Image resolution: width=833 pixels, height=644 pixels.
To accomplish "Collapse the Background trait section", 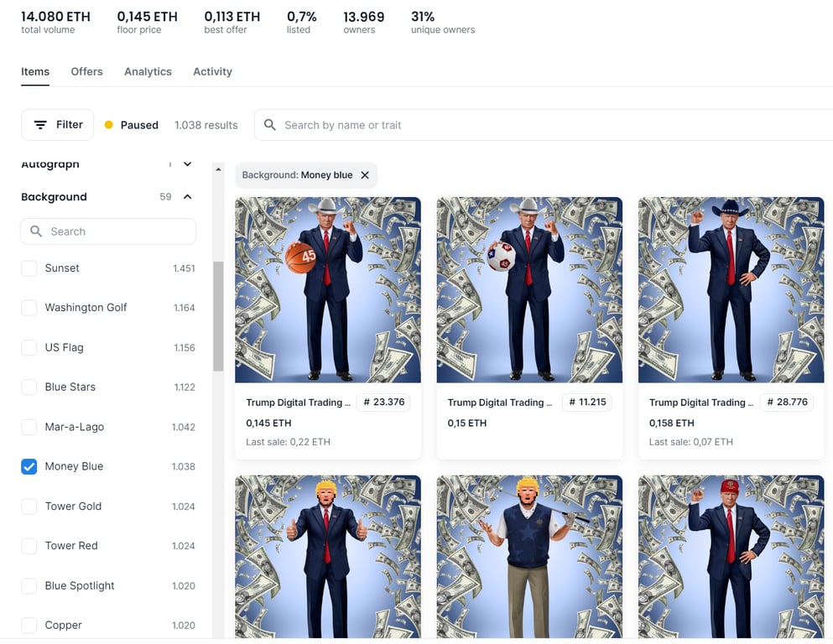I will click(x=188, y=196).
